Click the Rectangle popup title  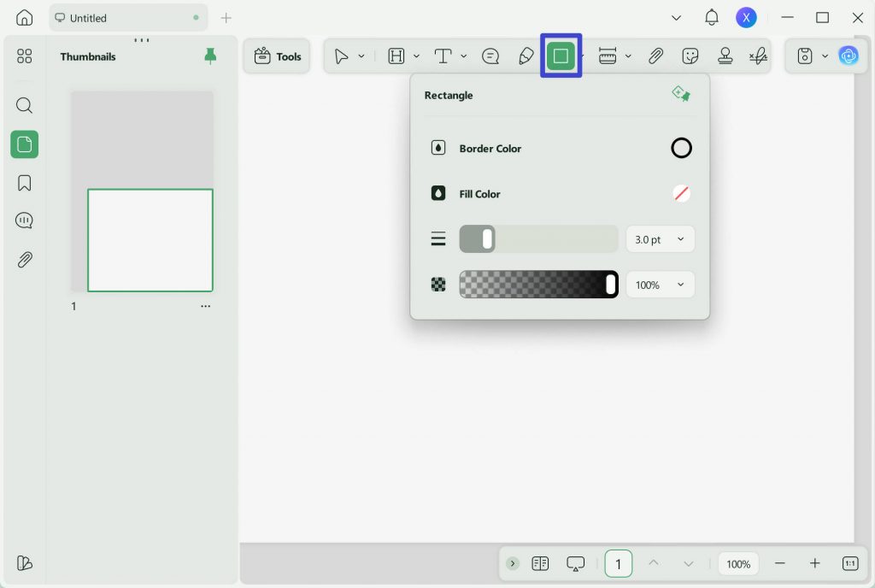(449, 96)
